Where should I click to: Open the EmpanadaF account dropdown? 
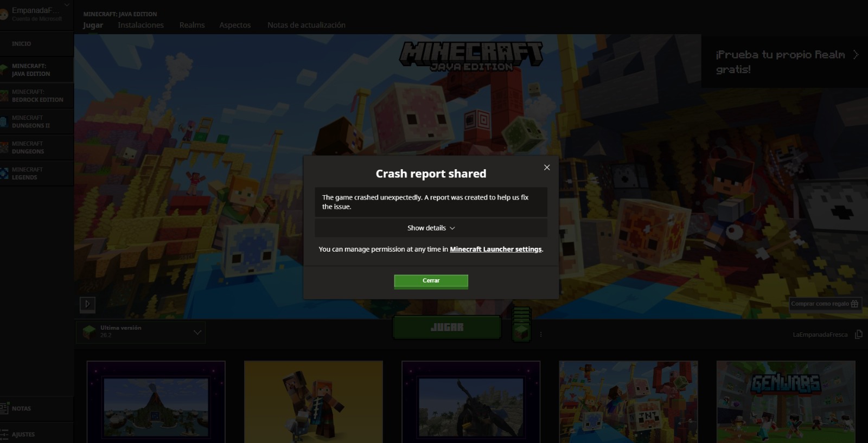(36, 14)
